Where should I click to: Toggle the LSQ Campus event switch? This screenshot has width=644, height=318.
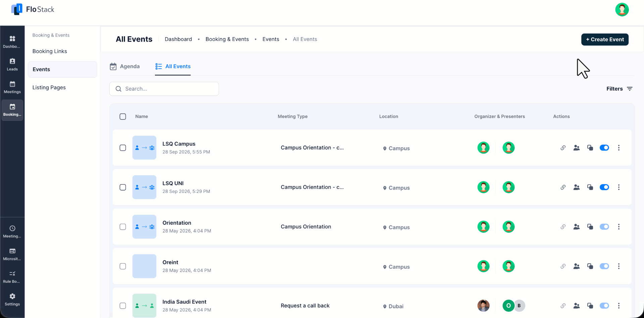604,148
